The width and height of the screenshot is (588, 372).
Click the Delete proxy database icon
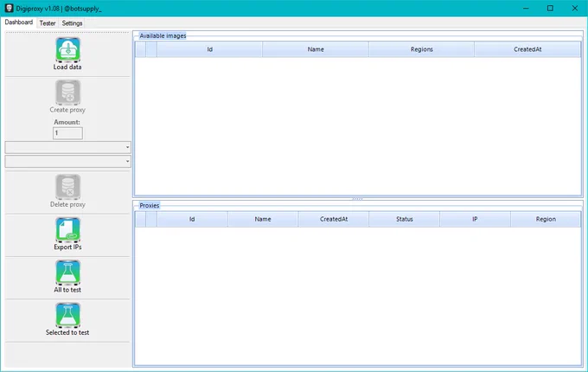(67, 187)
